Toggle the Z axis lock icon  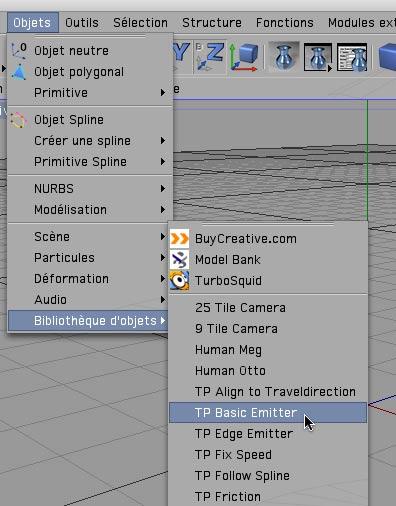(210, 56)
